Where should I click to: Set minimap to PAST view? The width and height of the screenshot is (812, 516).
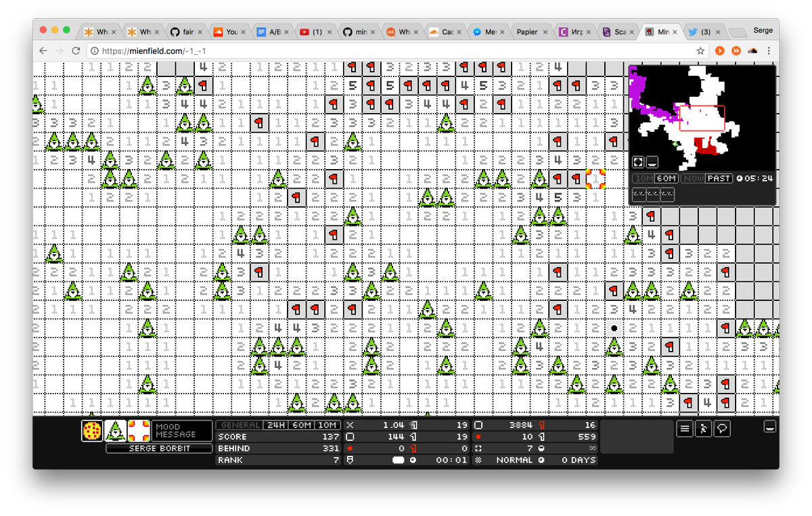coord(719,179)
